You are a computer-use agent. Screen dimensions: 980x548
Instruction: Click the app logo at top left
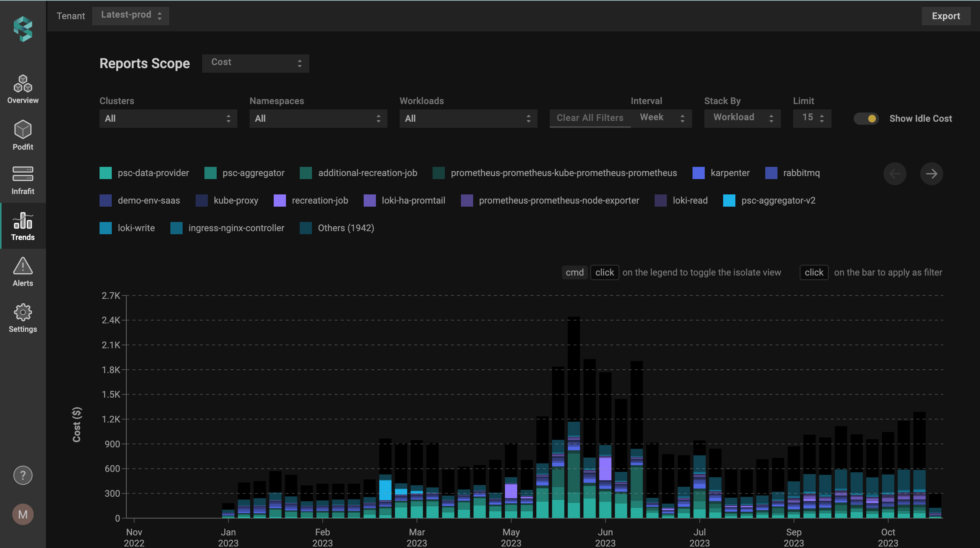(x=23, y=28)
